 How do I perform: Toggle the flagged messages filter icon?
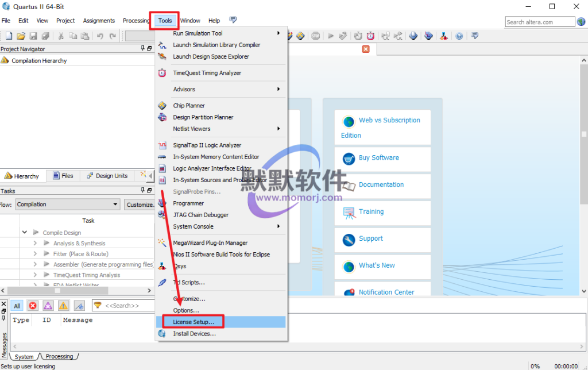(79, 306)
